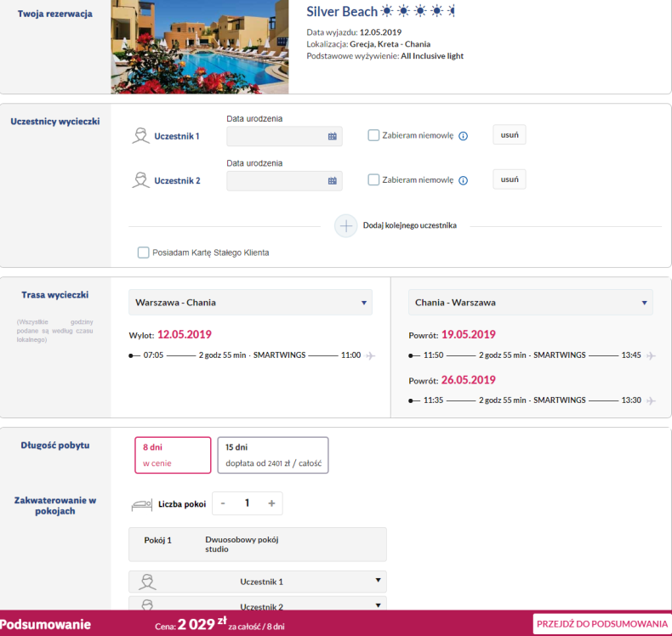Check Zabieram niemowlę for Uczestnik 2

click(x=373, y=180)
